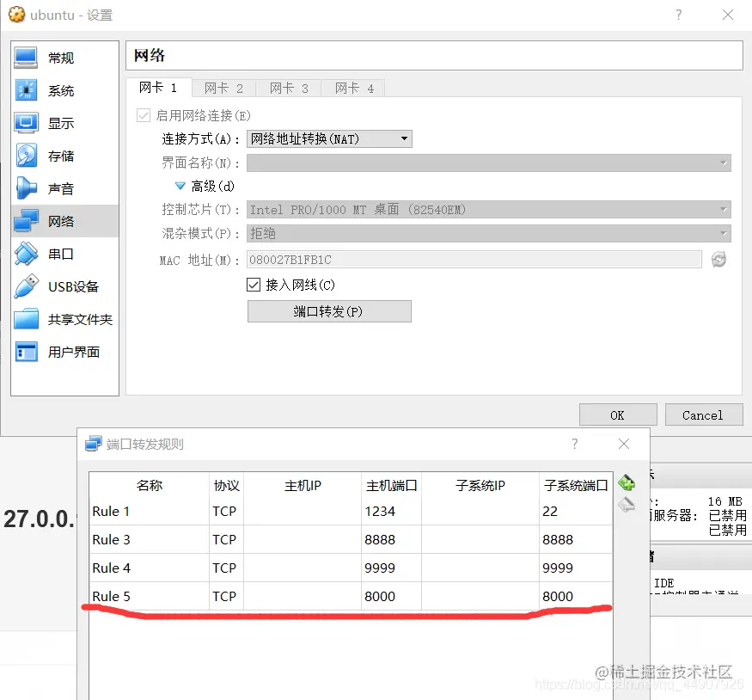Toggle the 接入网线 checkbox
The image size is (752, 700).
tap(254, 285)
